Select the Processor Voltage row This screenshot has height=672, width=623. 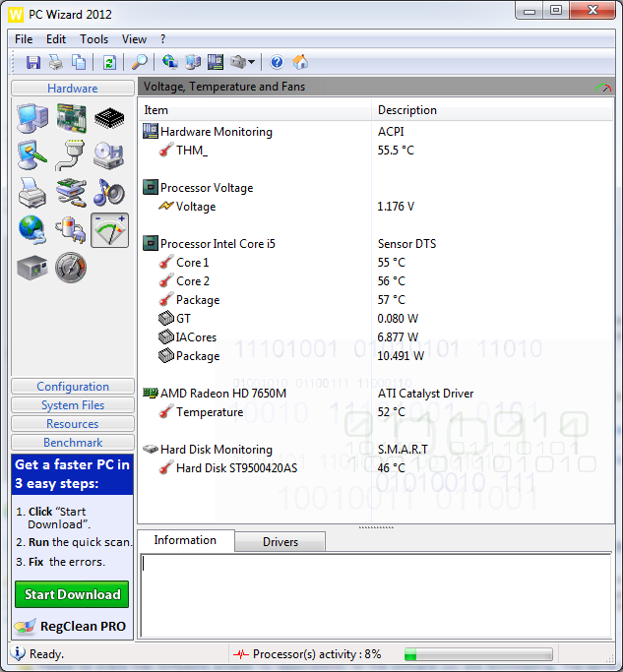tap(377, 188)
